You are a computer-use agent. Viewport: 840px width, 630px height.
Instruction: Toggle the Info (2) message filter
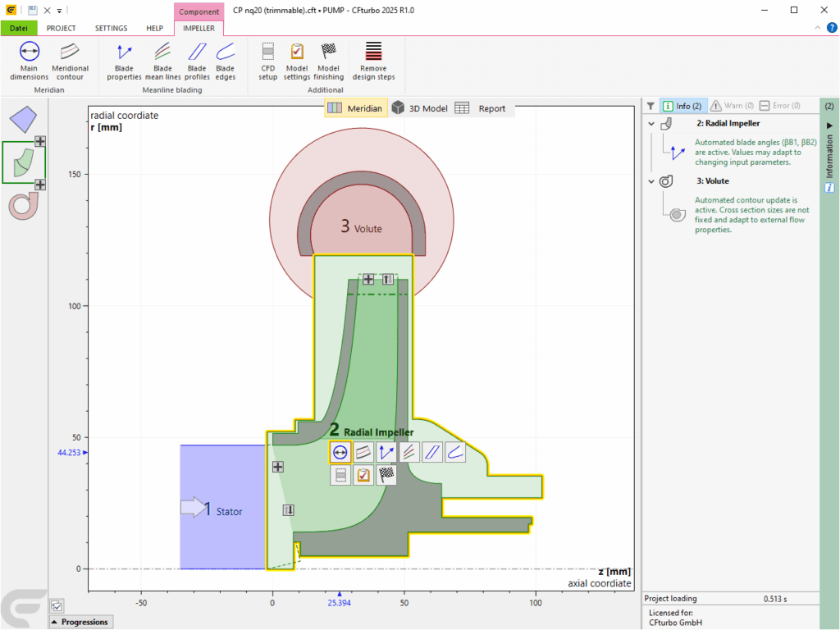point(682,106)
